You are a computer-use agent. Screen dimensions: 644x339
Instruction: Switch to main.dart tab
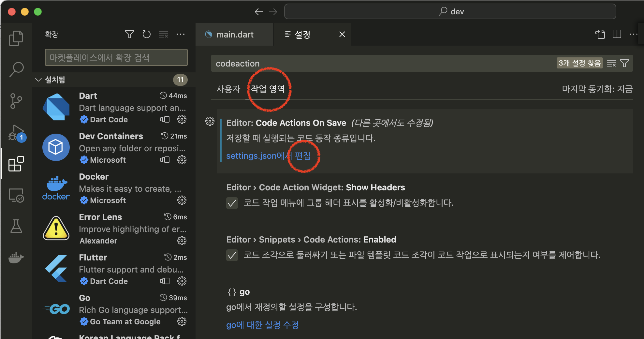click(x=234, y=34)
